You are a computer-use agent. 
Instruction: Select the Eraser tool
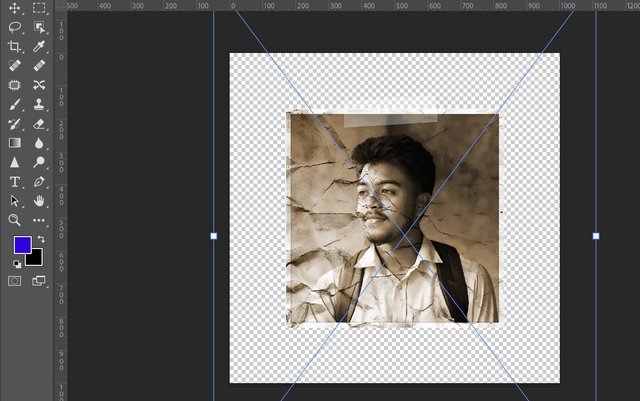coord(39,124)
